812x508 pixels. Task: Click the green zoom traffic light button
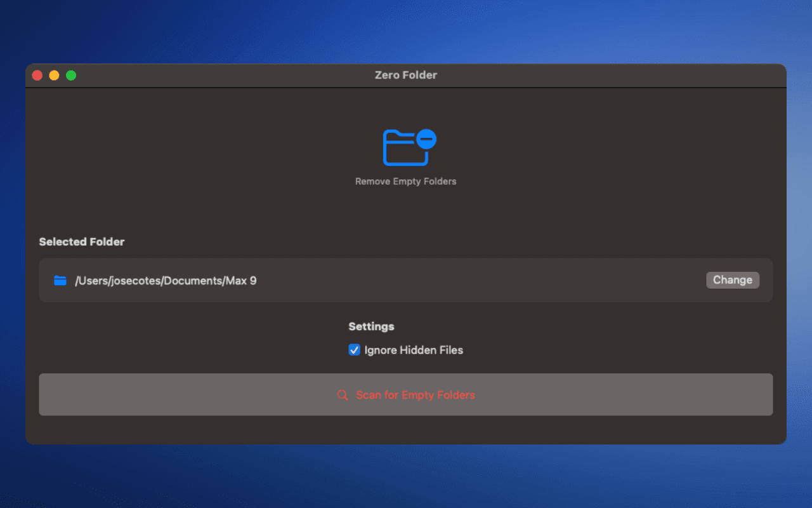point(71,75)
